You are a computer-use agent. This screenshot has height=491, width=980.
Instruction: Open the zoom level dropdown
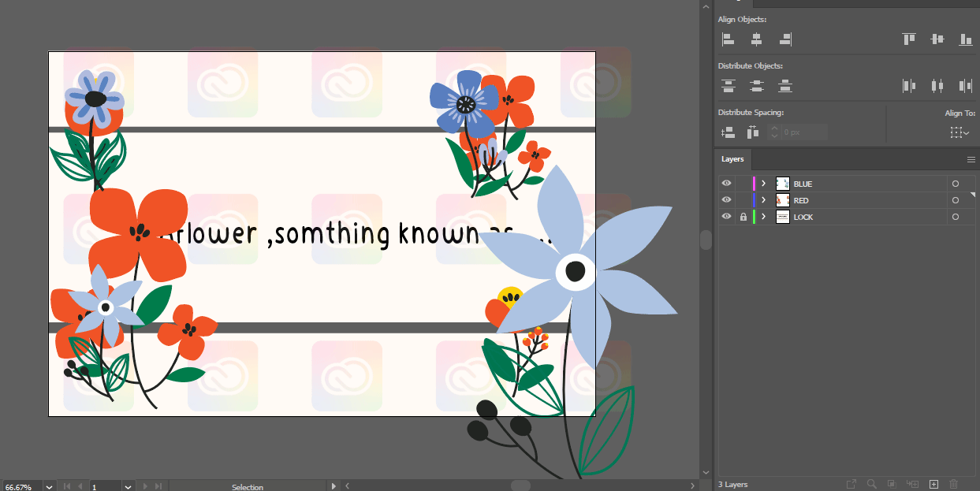tap(49, 487)
